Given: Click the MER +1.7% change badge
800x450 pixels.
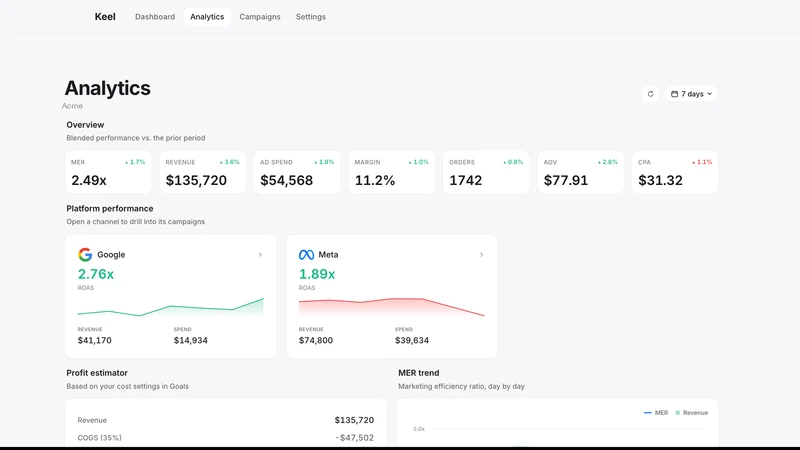Looking at the screenshot, I should pos(135,162).
